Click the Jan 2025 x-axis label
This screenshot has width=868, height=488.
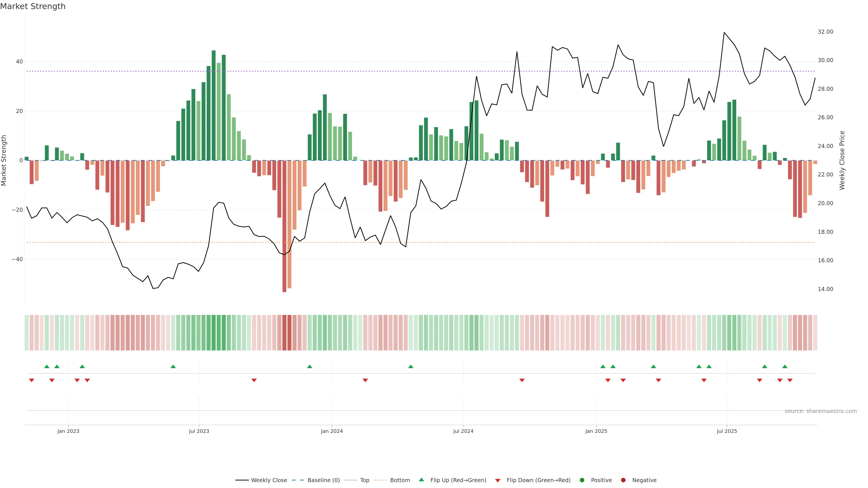click(x=596, y=431)
